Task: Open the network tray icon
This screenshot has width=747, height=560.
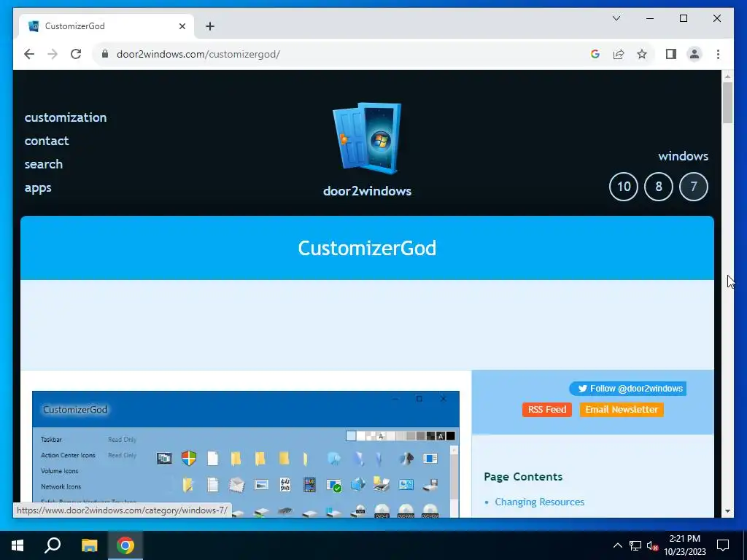Action: click(x=635, y=545)
